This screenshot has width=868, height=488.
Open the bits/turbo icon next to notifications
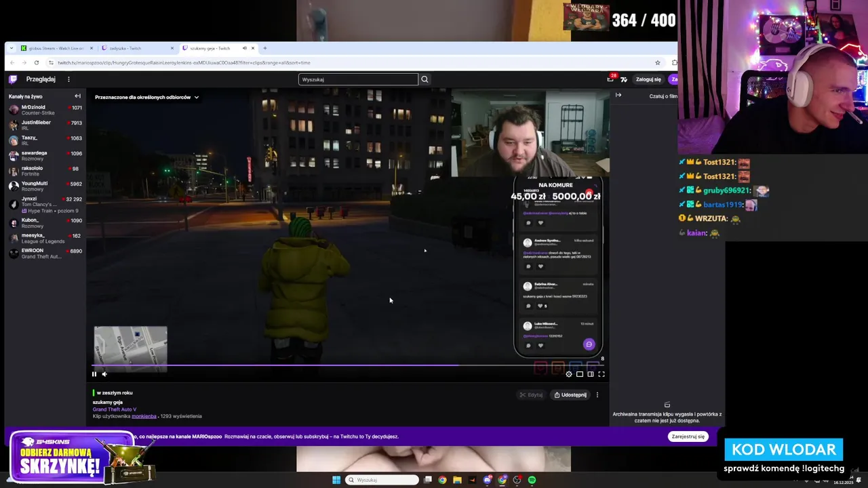pyautogui.click(x=624, y=79)
